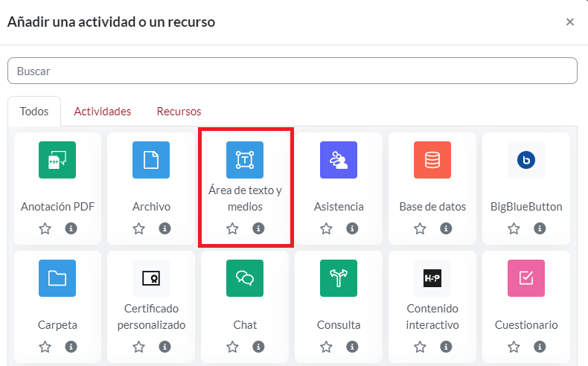
Task: Star Anotación PDF as favorite
Action: point(45,228)
